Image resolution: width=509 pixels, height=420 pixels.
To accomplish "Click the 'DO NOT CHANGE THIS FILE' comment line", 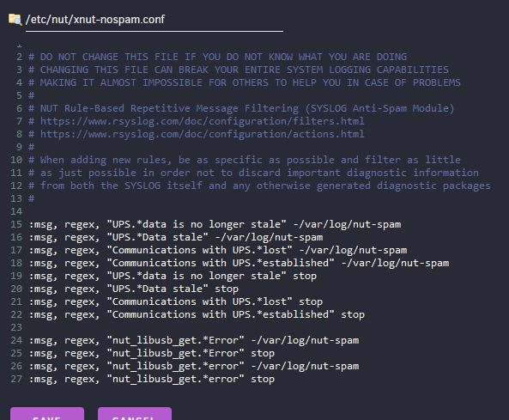I will tap(217, 57).
